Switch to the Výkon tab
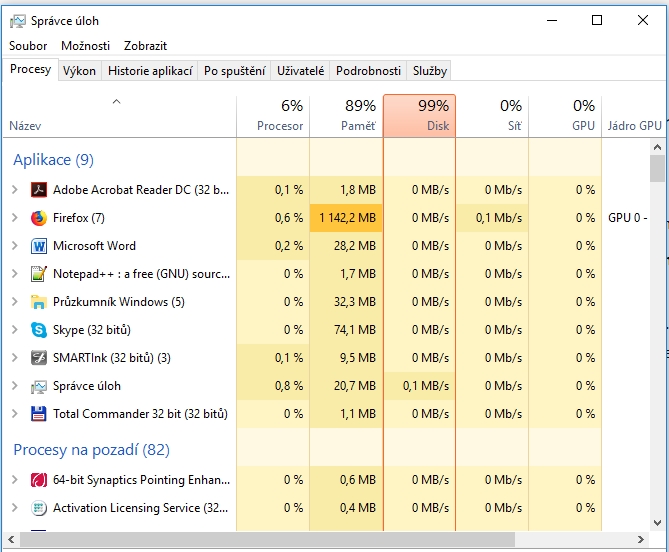 tap(79, 71)
